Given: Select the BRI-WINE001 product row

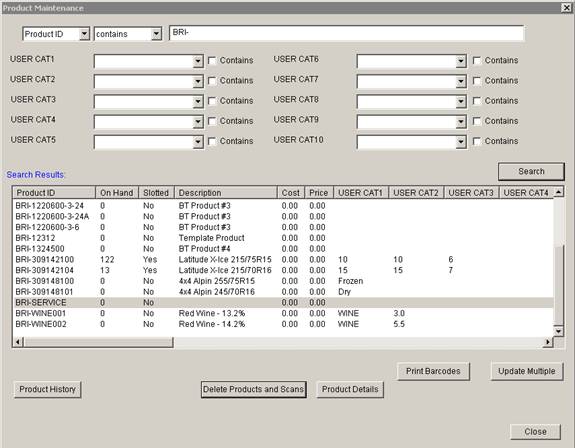Looking at the screenshot, I should point(283,313).
